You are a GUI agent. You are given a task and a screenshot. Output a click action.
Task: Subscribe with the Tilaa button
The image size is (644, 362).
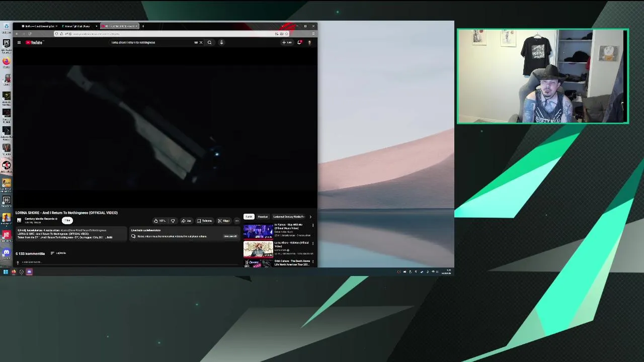[x=67, y=220]
